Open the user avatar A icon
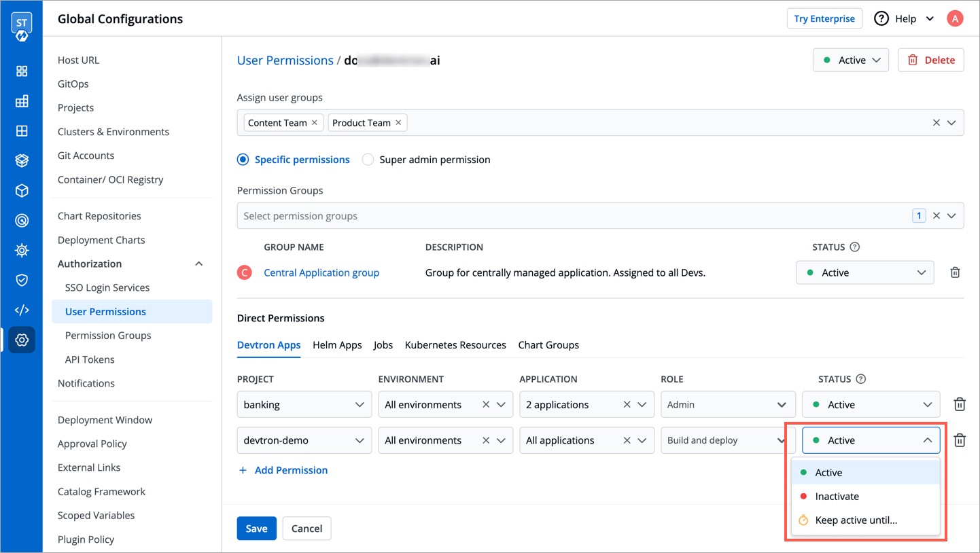Screen dimensions: 980x553 click(x=955, y=18)
